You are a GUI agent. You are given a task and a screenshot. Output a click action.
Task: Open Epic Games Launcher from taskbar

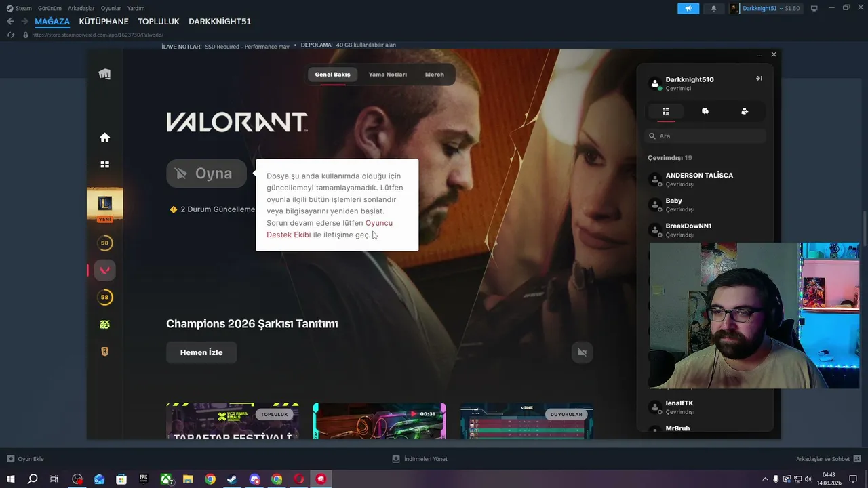(x=144, y=479)
